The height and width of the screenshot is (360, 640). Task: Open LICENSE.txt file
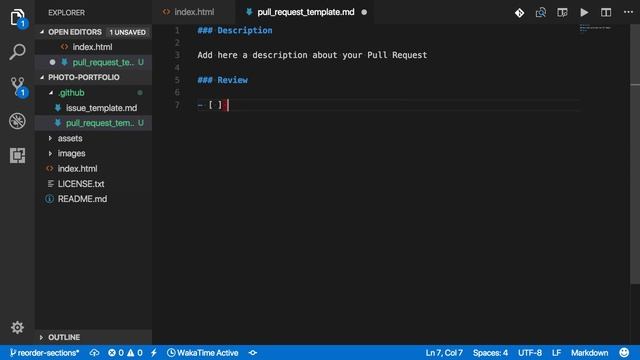tap(93, 184)
